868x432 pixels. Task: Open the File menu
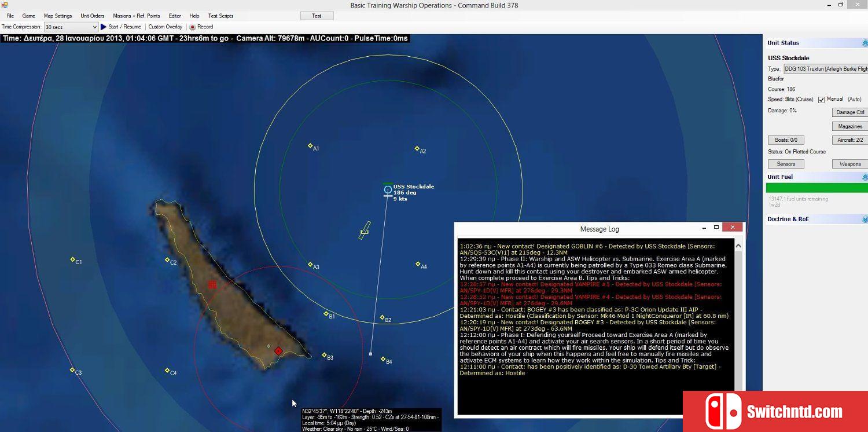(10, 16)
